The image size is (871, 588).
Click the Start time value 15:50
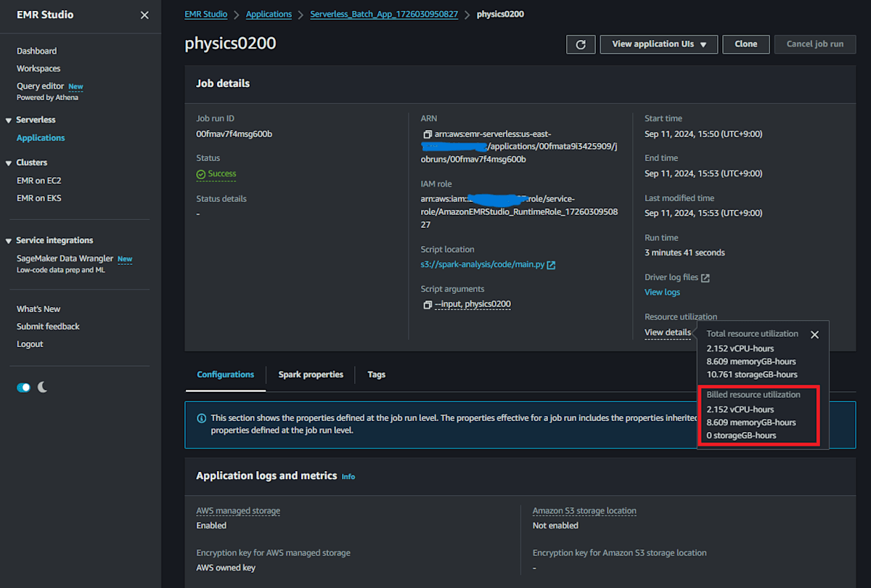[x=703, y=134]
